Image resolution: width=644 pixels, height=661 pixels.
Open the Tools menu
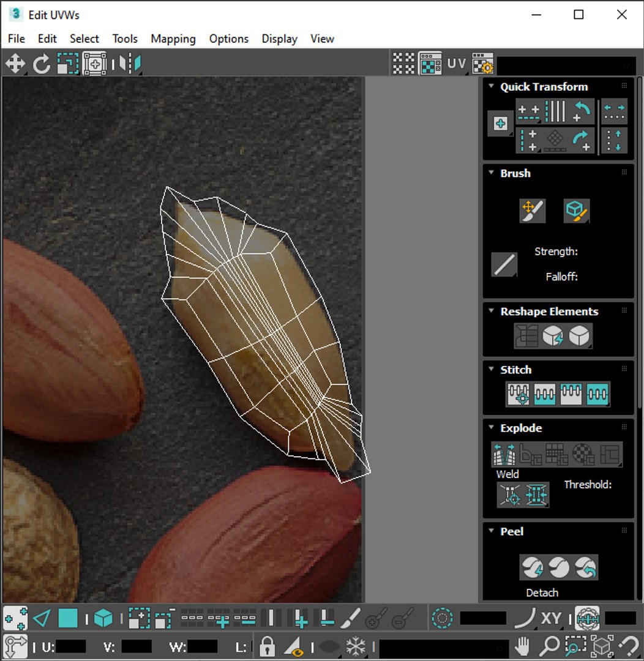pyautogui.click(x=125, y=39)
